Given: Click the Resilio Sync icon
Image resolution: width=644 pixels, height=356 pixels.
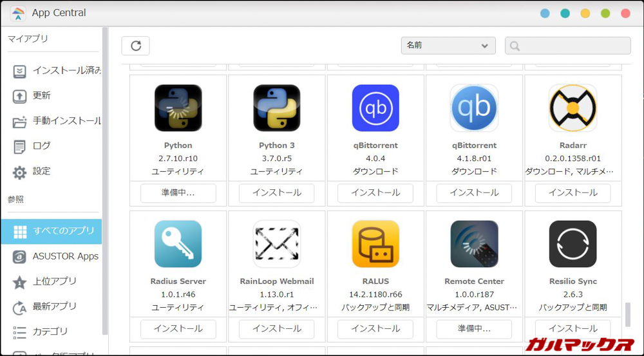Looking at the screenshot, I should click(x=573, y=244).
